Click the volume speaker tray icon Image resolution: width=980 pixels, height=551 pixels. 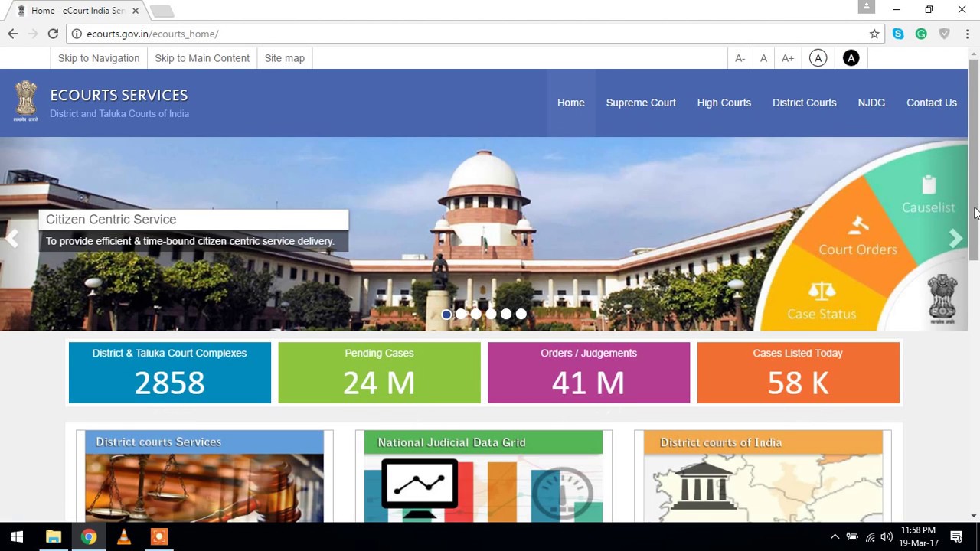point(887,536)
